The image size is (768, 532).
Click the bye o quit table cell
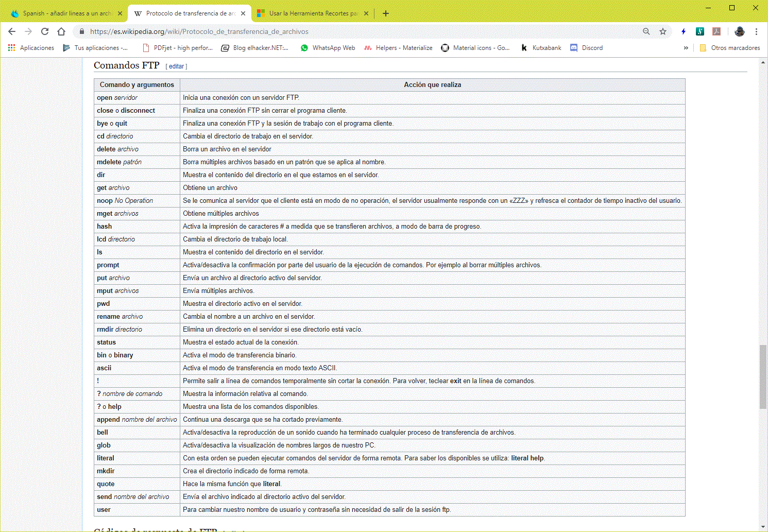(x=137, y=124)
